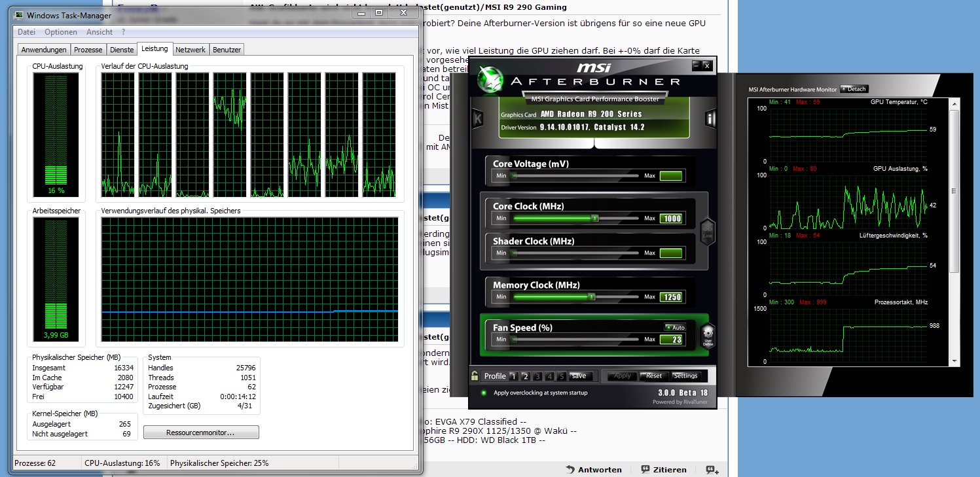
Task: Click the Core Clock slider handle
Action: pyautogui.click(x=595, y=219)
